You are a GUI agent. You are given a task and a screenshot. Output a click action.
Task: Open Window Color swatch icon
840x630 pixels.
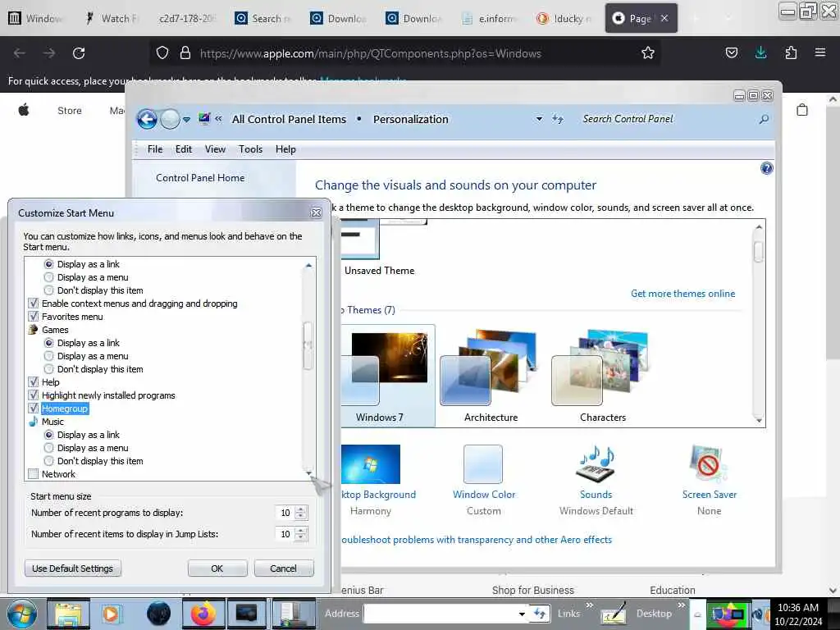pyautogui.click(x=483, y=464)
